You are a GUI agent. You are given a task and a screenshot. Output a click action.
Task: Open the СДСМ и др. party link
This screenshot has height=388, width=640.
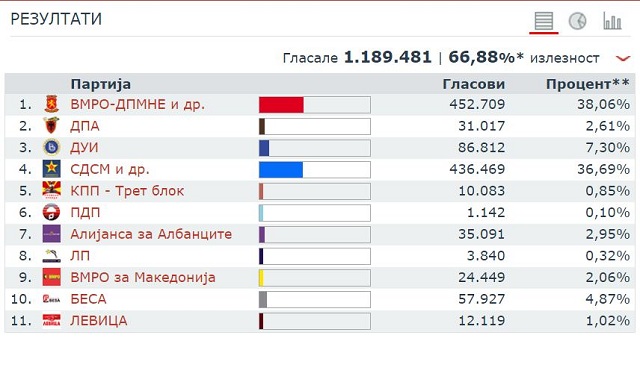point(110,169)
